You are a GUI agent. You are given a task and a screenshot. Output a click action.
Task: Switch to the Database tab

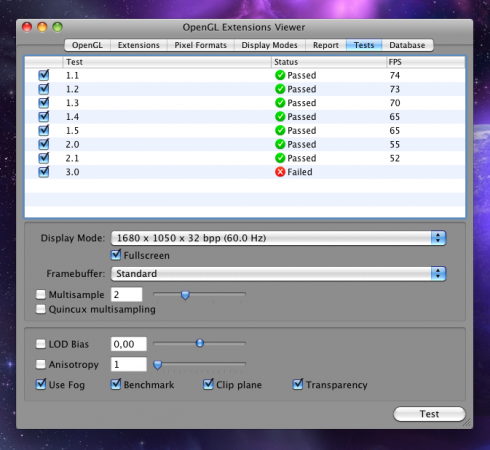pyautogui.click(x=407, y=45)
